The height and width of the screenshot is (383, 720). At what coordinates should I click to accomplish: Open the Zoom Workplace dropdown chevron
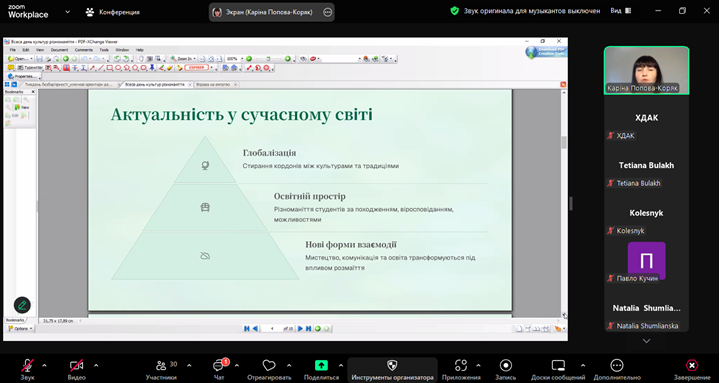[x=68, y=12]
